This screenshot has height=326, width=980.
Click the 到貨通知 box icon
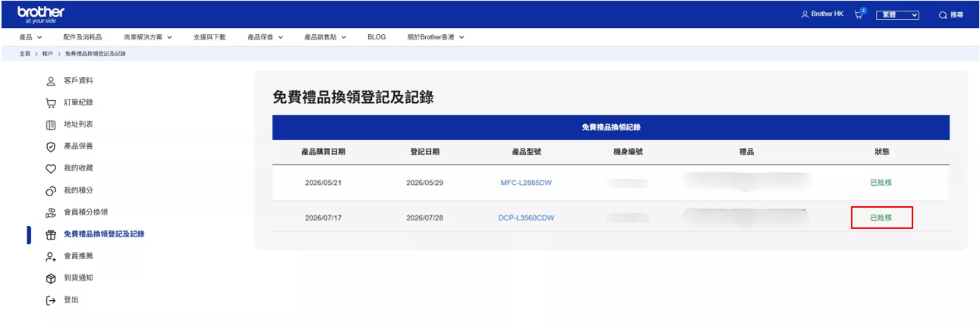tap(51, 278)
